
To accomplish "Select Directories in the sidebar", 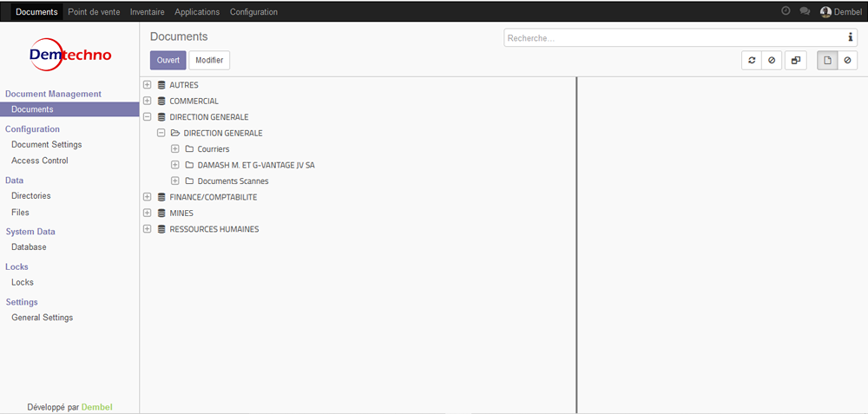I will 31,196.
